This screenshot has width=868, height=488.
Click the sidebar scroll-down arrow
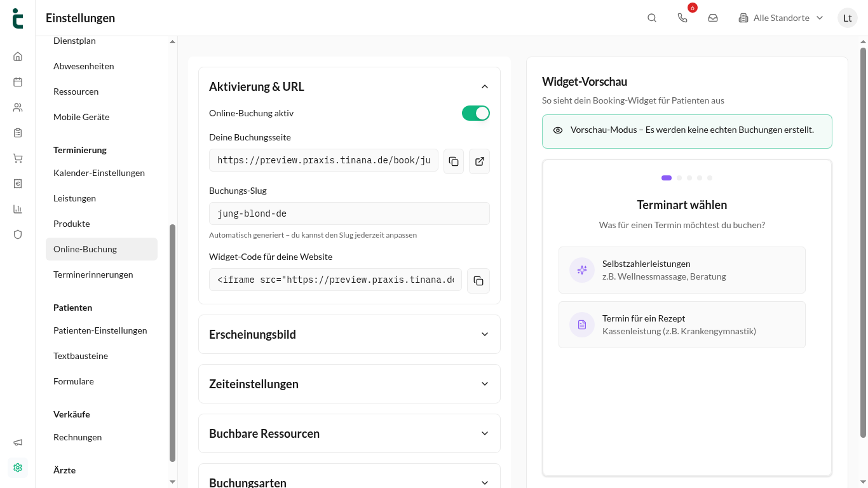coord(172,482)
